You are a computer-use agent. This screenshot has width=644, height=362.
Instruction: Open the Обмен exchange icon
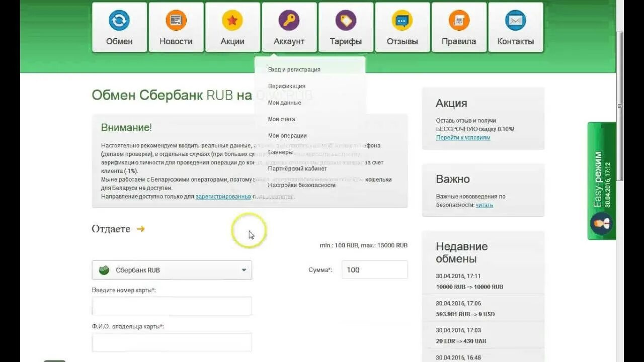119,21
